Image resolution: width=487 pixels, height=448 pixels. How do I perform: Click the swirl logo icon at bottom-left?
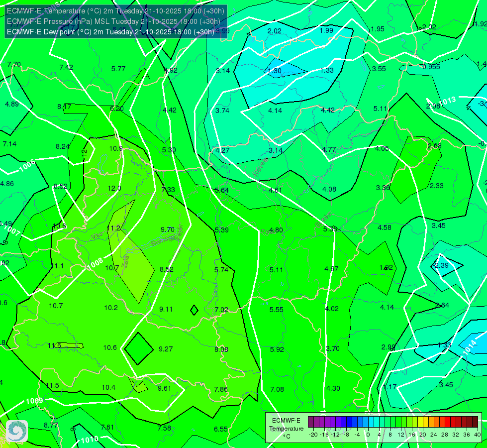pos(17,431)
